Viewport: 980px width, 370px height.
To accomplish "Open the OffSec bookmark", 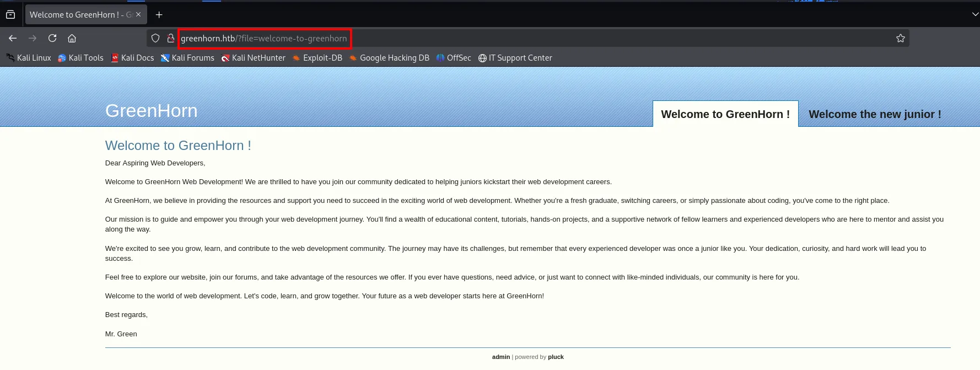I will [x=454, y=58].
